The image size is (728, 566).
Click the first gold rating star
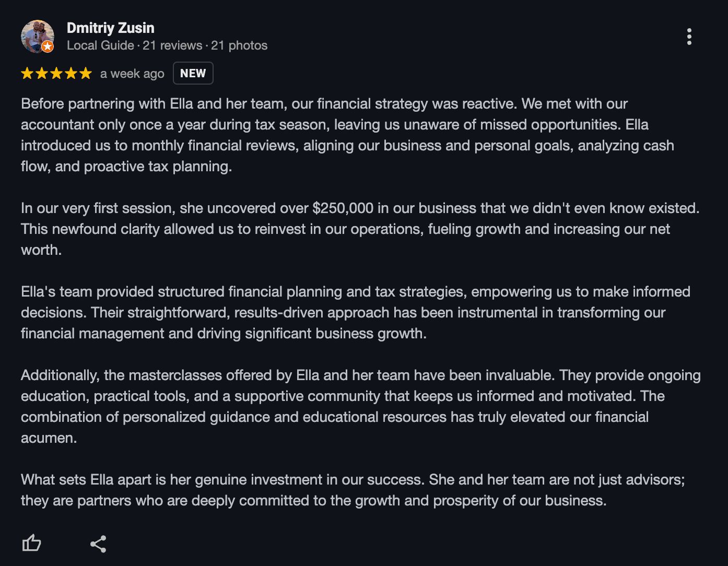tap(27, 74)
